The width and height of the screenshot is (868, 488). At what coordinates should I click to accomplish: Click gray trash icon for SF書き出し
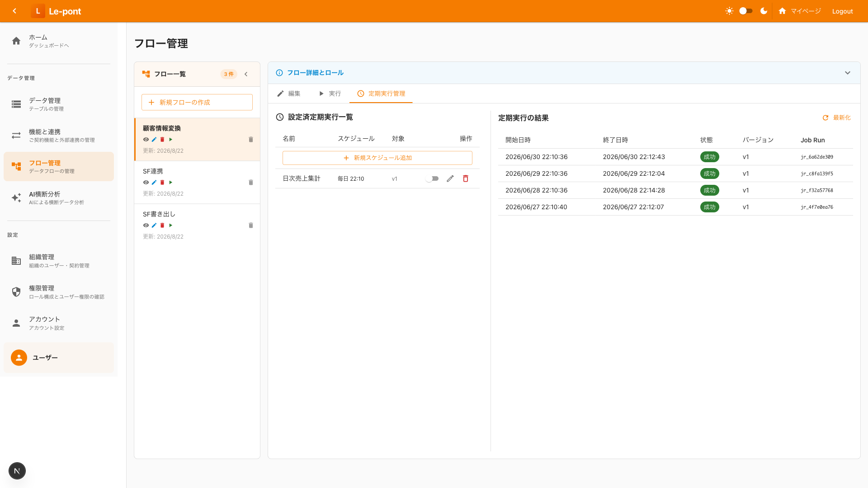[x=251, y=225]
